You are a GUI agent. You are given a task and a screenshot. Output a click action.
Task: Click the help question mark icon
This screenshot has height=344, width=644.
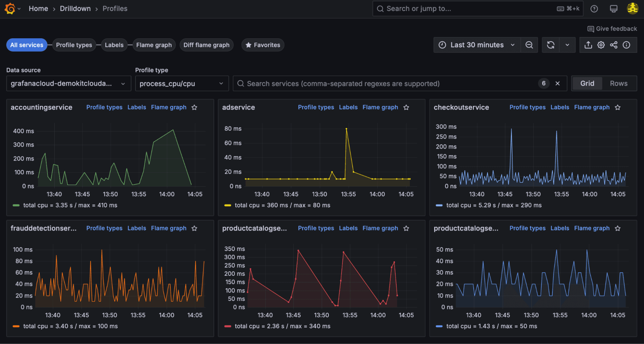594,8
